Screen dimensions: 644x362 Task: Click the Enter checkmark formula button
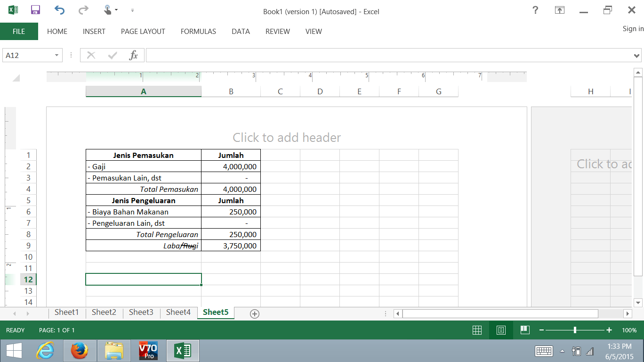tap(113, 56)
